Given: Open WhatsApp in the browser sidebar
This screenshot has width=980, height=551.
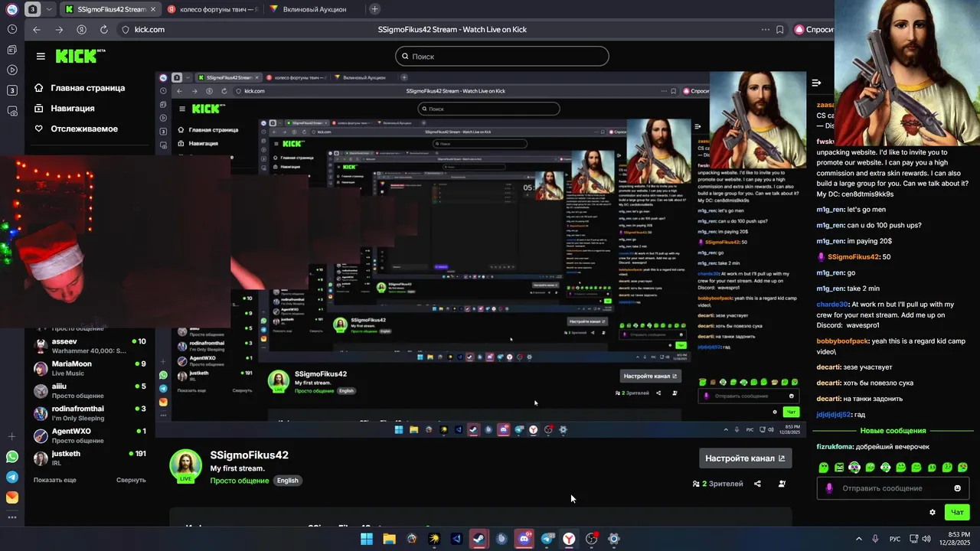Looking at the screenshot, I should click(12, 457).
